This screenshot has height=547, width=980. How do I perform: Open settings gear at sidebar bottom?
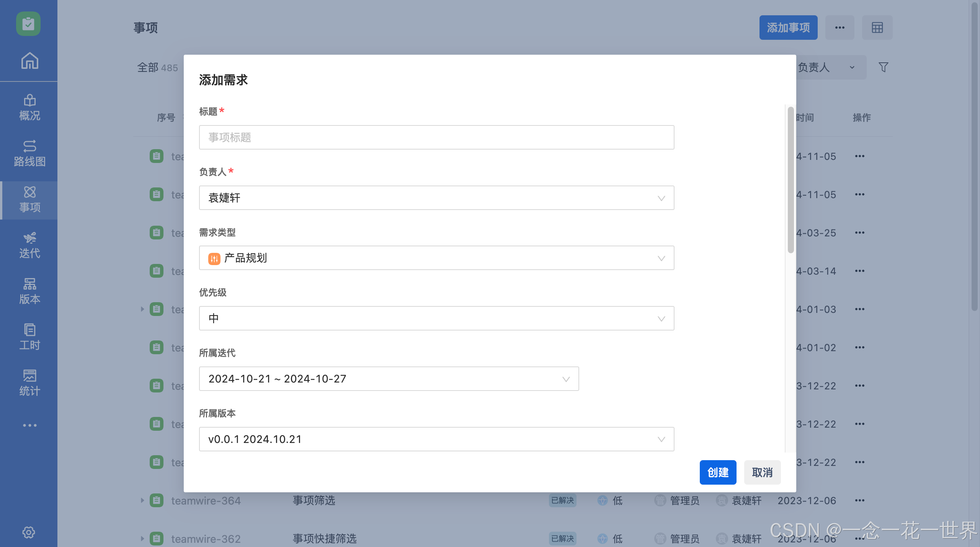(29, 532)
